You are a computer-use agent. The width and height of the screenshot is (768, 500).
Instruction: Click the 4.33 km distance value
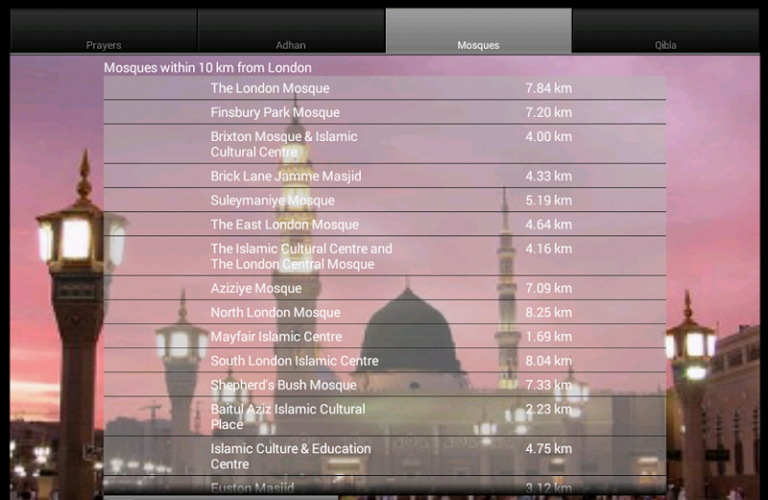[x=549, y=176]
